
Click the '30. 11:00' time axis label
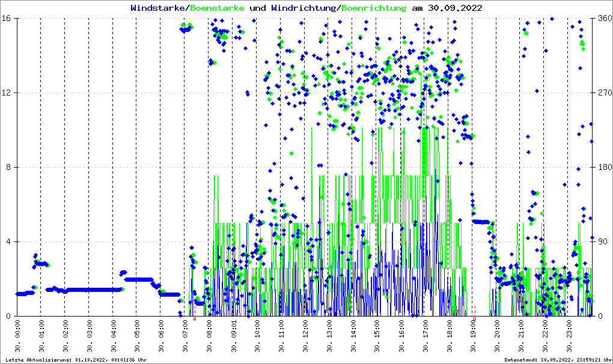[x=281, y=336]
